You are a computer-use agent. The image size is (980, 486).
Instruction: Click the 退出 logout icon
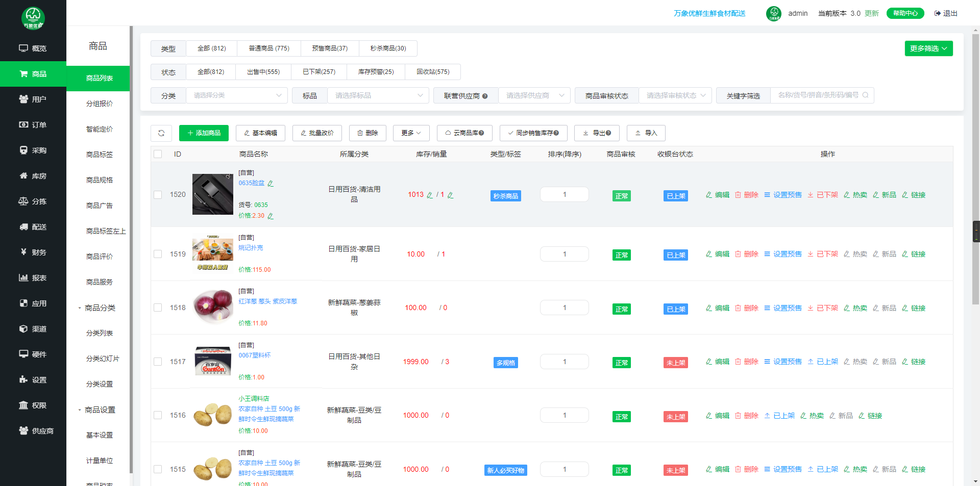pos(937,13)
